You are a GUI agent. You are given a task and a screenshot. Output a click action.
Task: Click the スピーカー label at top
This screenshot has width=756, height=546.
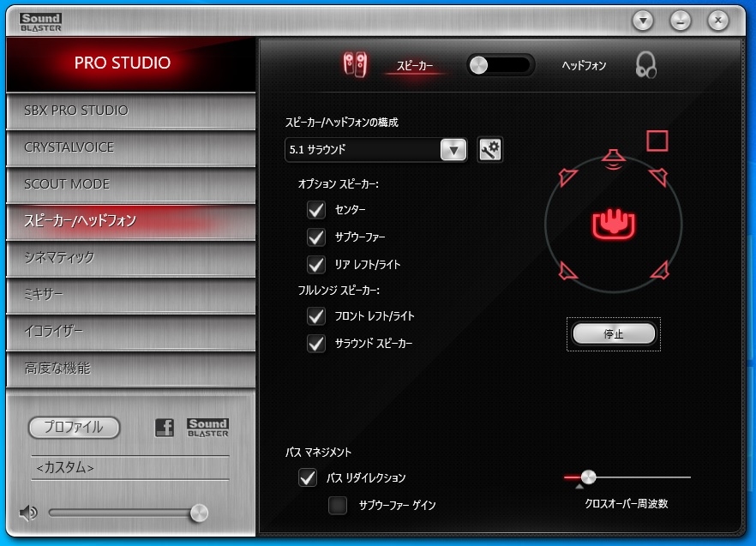point(415,66)
